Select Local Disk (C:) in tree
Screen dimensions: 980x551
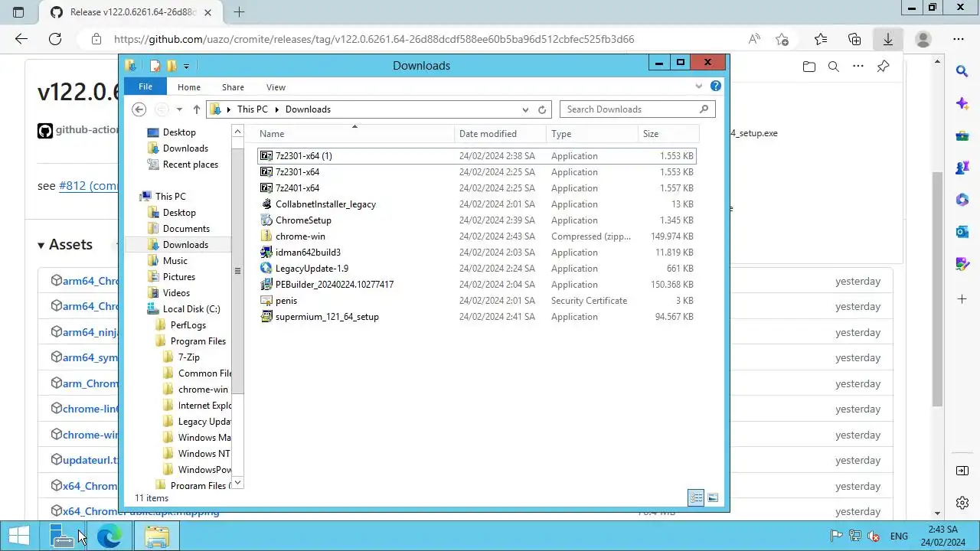191,309
